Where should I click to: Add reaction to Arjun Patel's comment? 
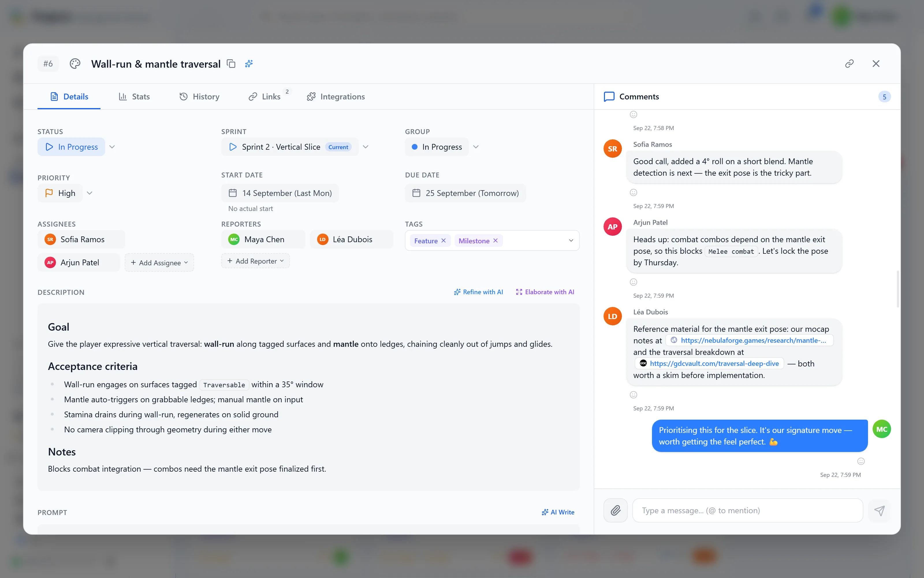coord(634,282)
